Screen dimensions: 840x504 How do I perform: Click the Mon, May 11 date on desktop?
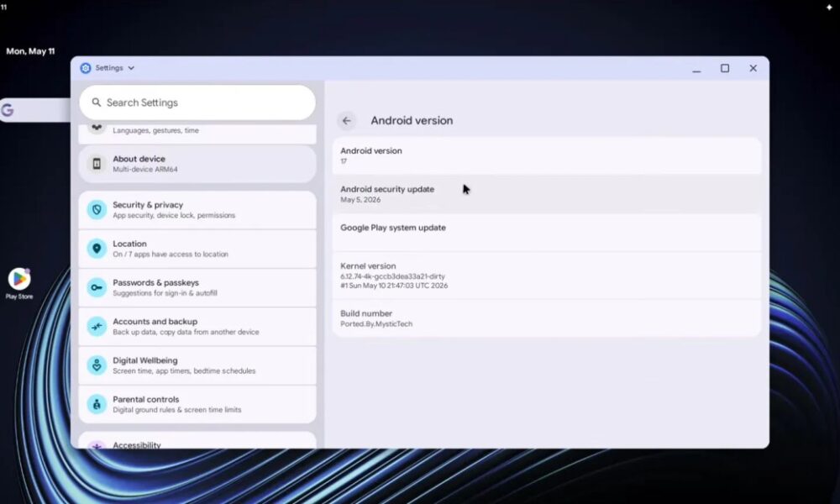click(x=30, y=51)
